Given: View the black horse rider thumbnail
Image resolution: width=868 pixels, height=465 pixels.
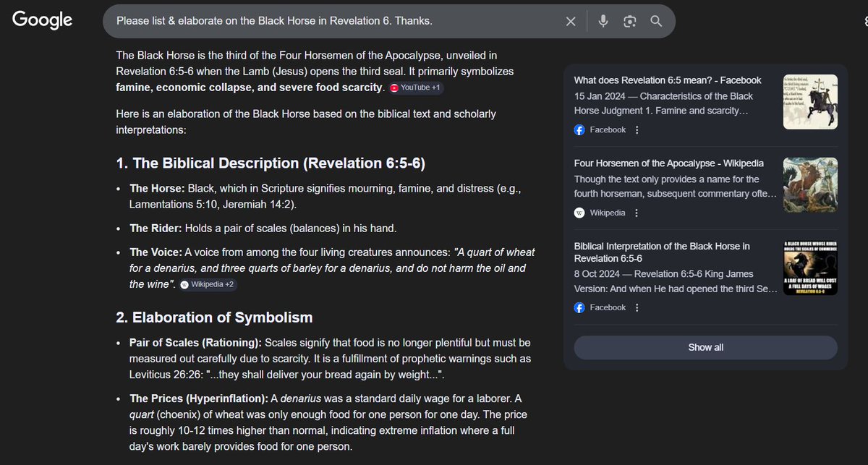Looking at the screenshot, I should (810, 102).
